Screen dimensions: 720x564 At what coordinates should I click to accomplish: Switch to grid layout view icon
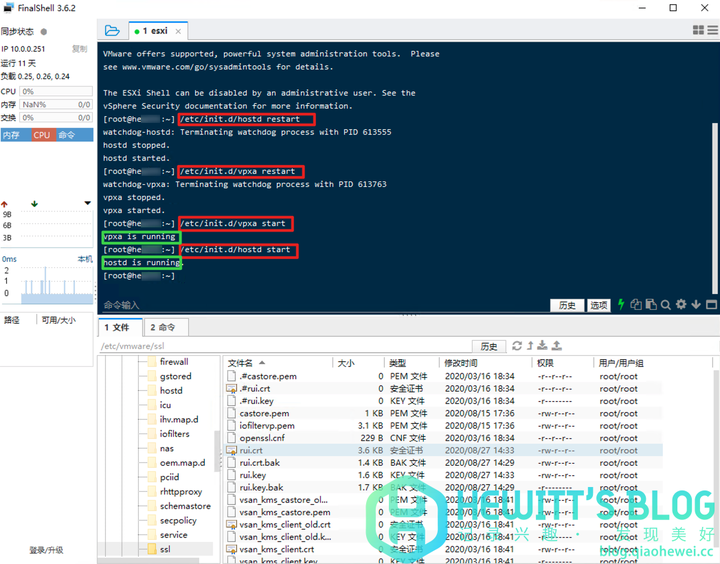pos(698,31)
